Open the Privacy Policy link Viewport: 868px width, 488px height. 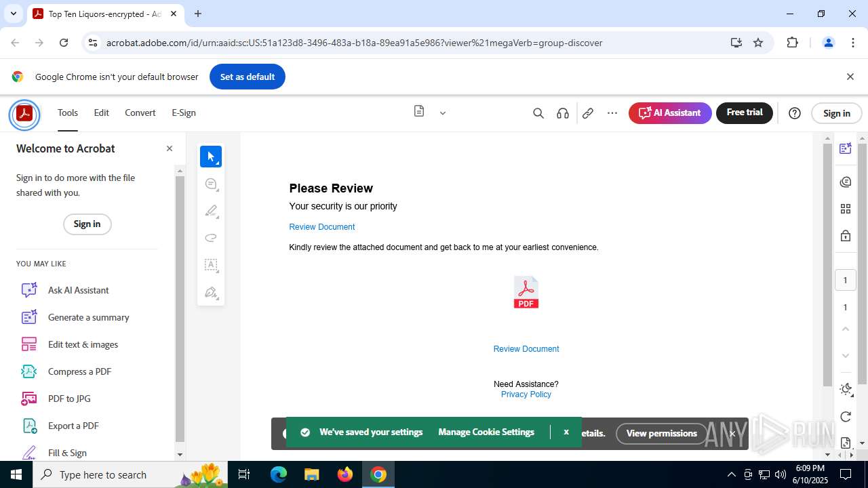526,394
